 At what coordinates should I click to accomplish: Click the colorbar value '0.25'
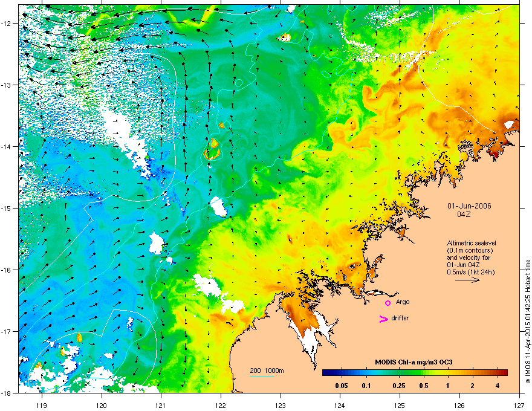(398, 386)
